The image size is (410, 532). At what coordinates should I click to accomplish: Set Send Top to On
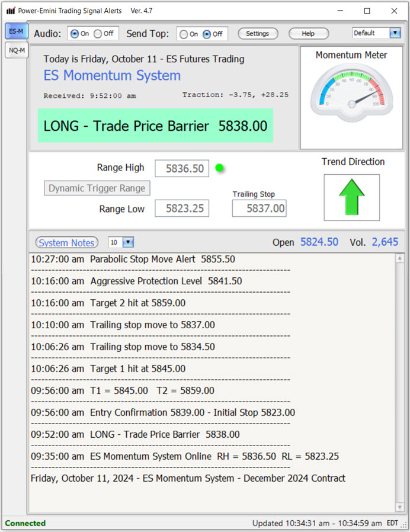pos(184,34)
